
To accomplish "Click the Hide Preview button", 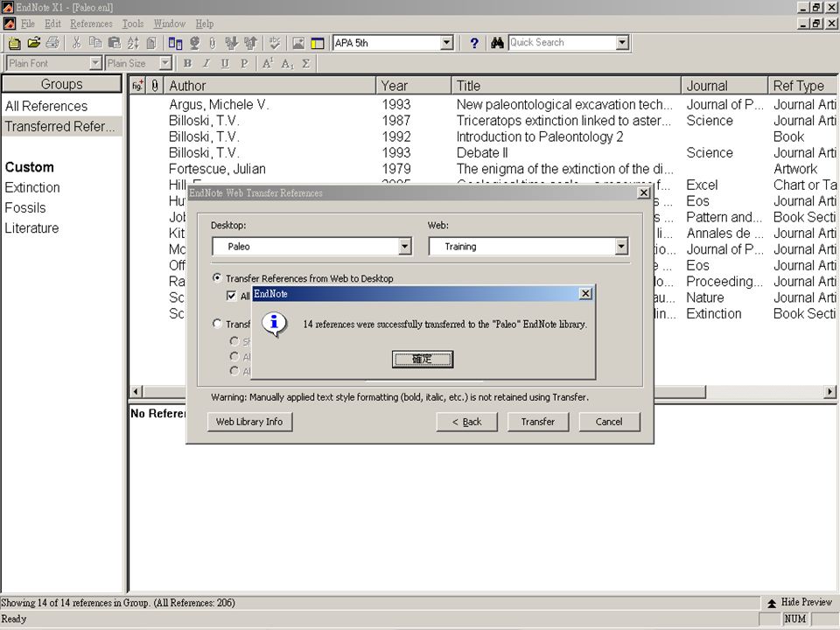I will coord(799,602).
